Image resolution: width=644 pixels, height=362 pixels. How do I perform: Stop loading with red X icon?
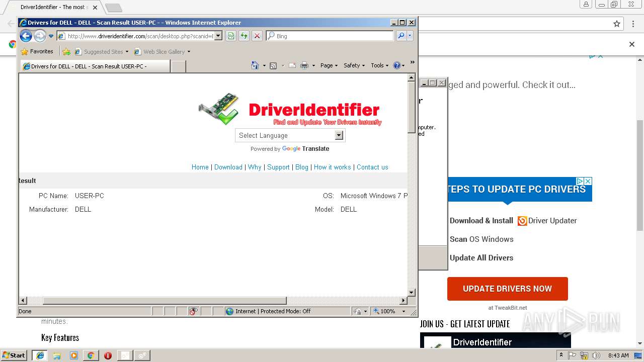[257, 36]
